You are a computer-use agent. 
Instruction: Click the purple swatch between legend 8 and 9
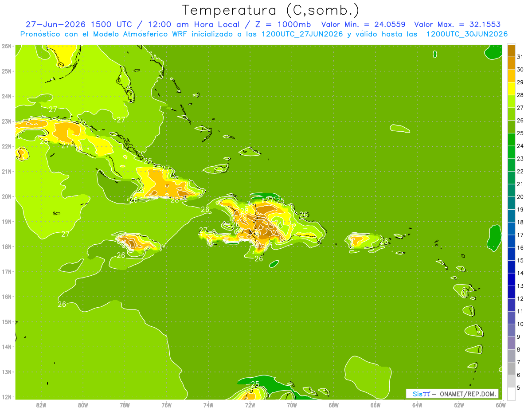click(511, 343)
